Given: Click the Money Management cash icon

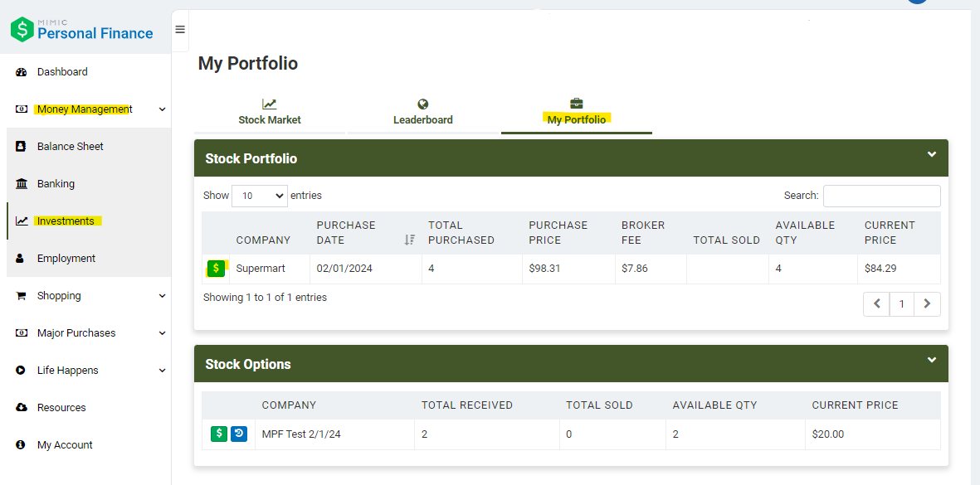Looking at the screenshot, I should (22, 109).
